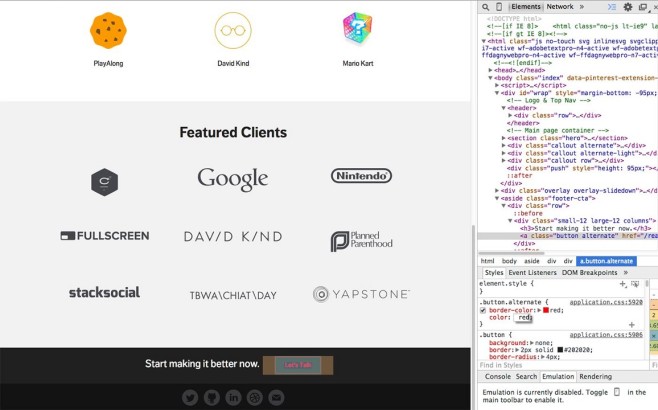Open the LinkedIn footer icon

(233, 397)
